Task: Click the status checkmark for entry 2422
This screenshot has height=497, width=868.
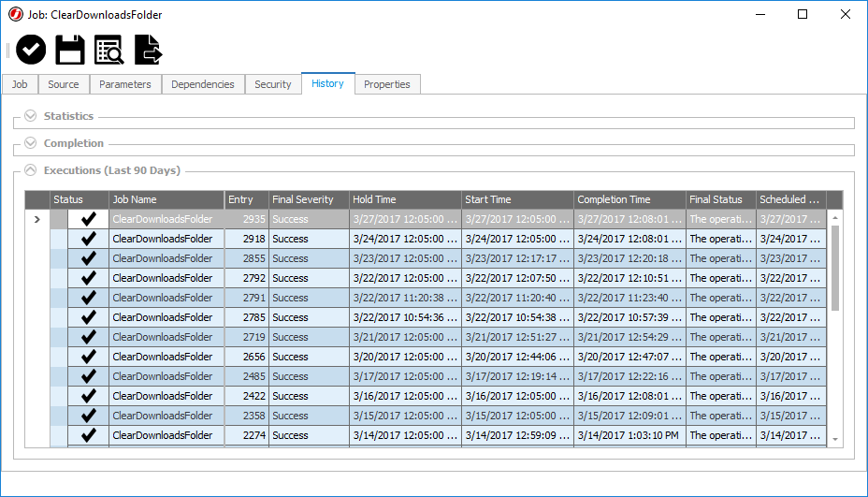Action: point(88,396)
